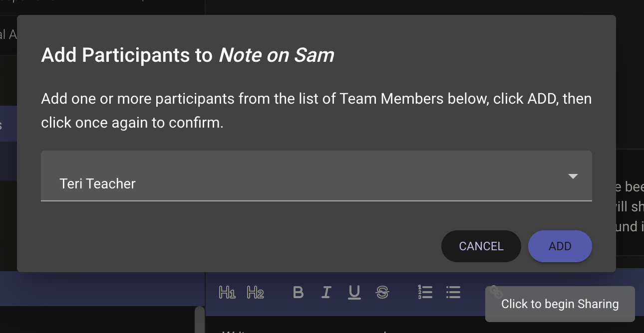
Task: Apply Heading 2 formatting
Action: pos(255,293)
